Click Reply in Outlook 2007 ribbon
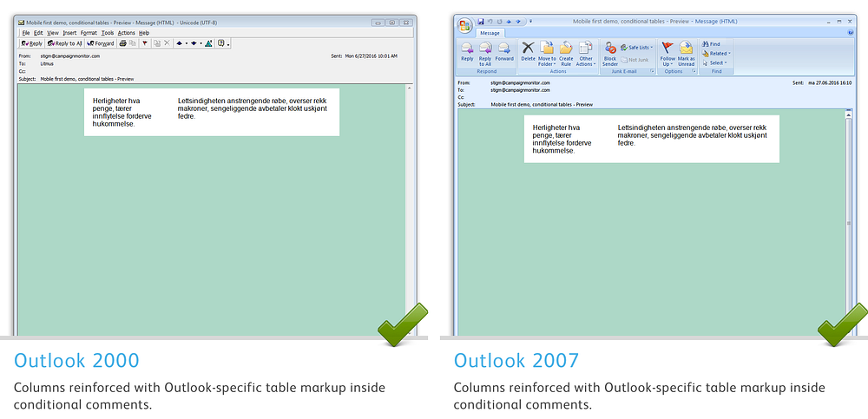868x419 pixels. coord(467,51)
